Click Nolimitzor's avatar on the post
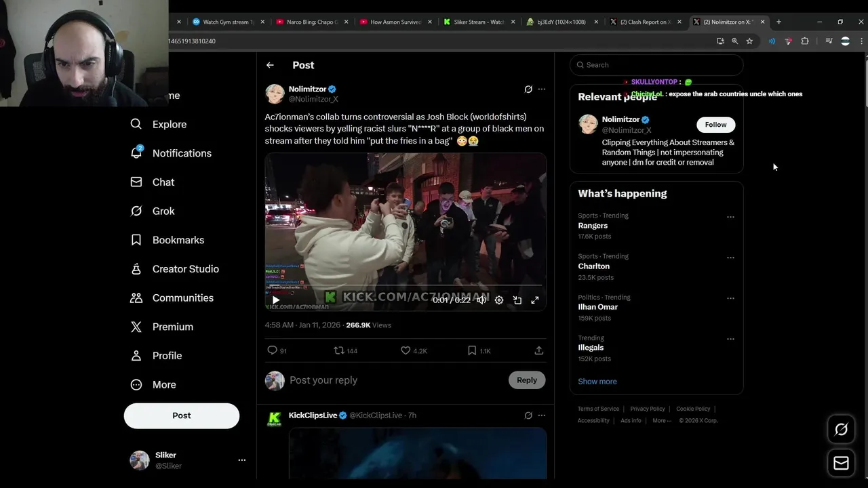The height and width of the screenshot is (488, 868). tap(275, 94)
